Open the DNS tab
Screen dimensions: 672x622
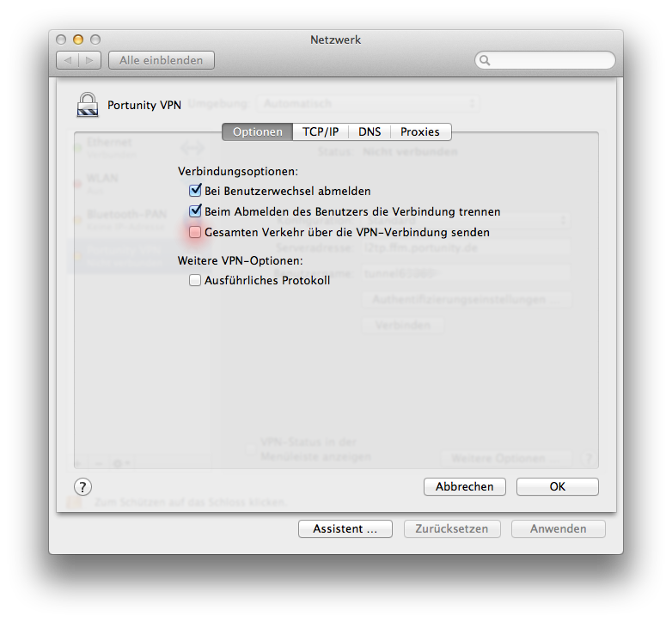370,131
